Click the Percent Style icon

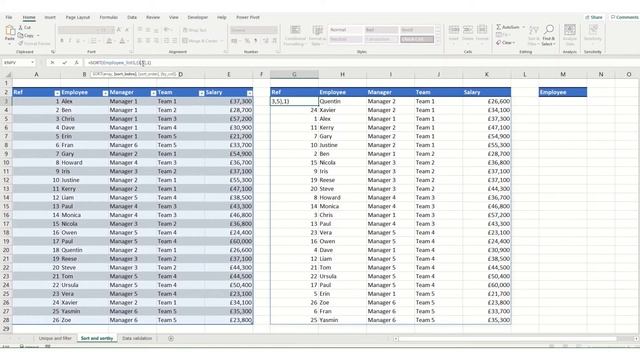[x=247, y=41]
